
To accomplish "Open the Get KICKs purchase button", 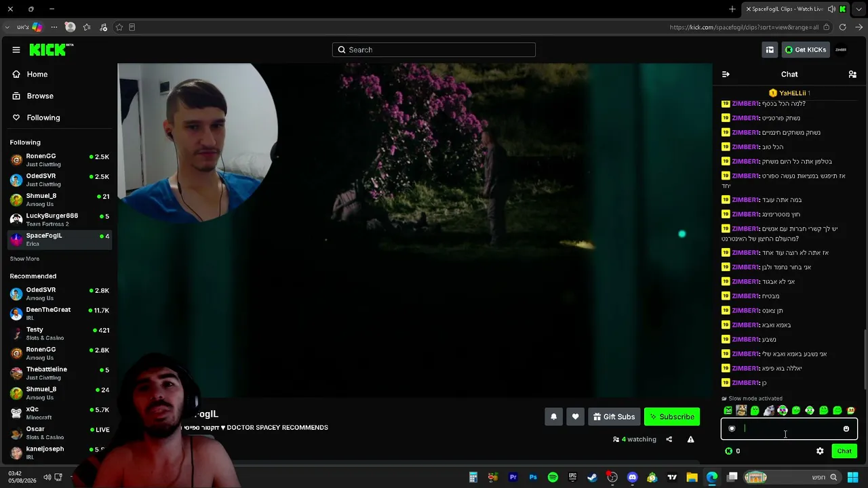I will (x=806, y=49).
